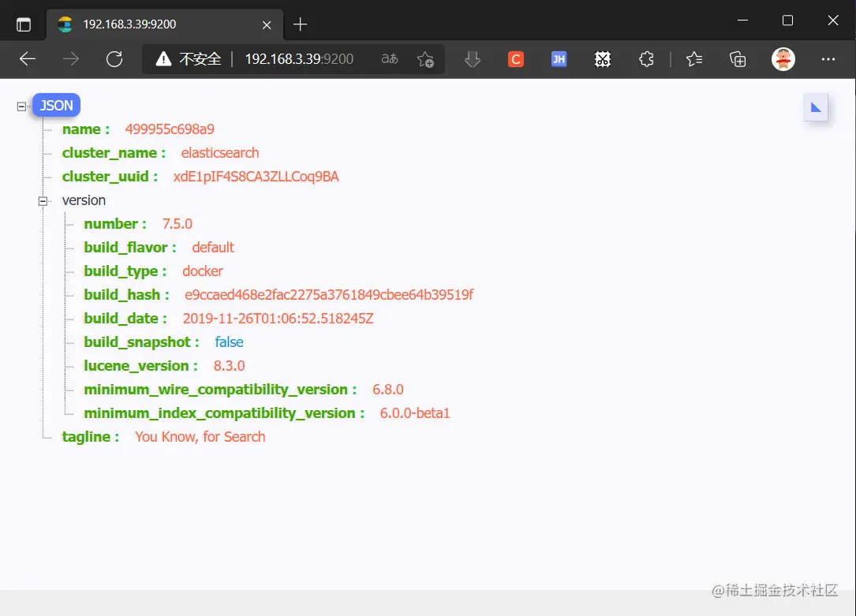The height and width of the screenshot is (616, 856).
Task: Open the JSON viewer side toolbar toggle
Action: [816, 107]
